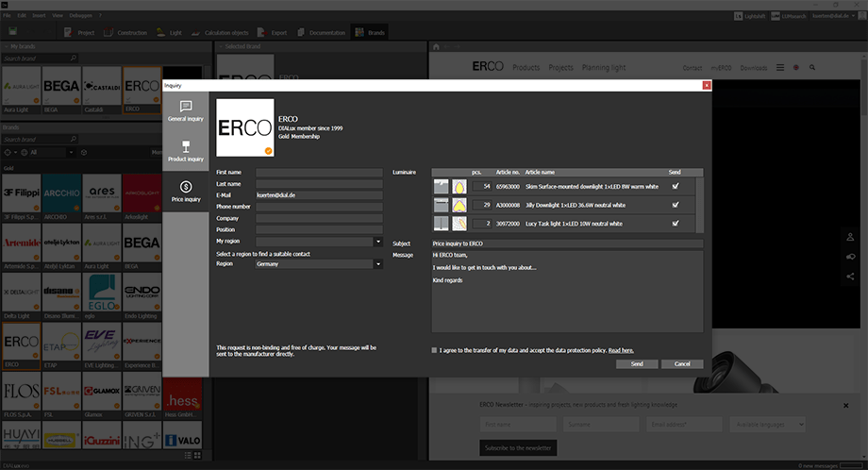Expand the My region dropdown
Screen dimensions: 868x470
(377, 242)
